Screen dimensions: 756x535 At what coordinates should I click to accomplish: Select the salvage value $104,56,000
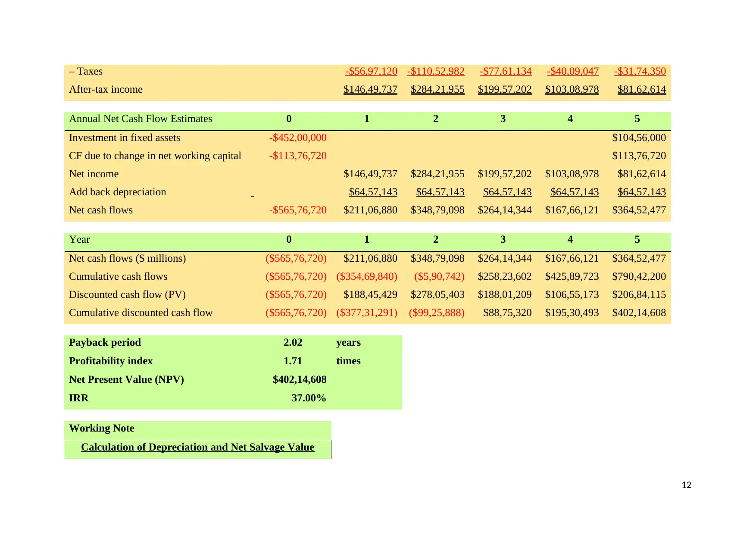click(639, 138)
